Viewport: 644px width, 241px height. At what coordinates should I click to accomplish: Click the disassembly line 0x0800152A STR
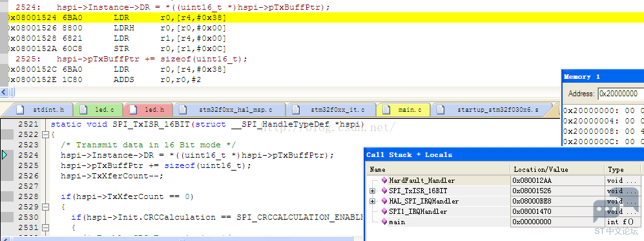pyautogui.click(x=117, y=48)
